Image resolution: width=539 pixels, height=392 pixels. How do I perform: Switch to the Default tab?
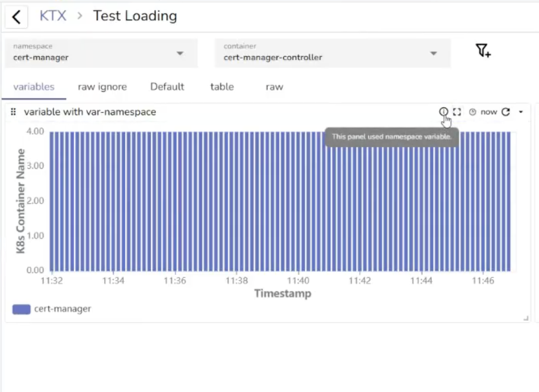[167, 87]
